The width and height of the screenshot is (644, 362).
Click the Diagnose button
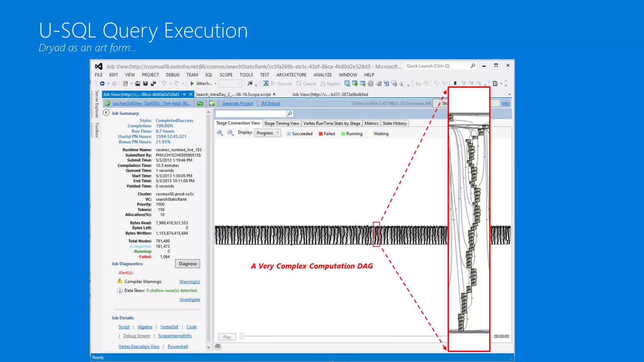pos(187,264)
